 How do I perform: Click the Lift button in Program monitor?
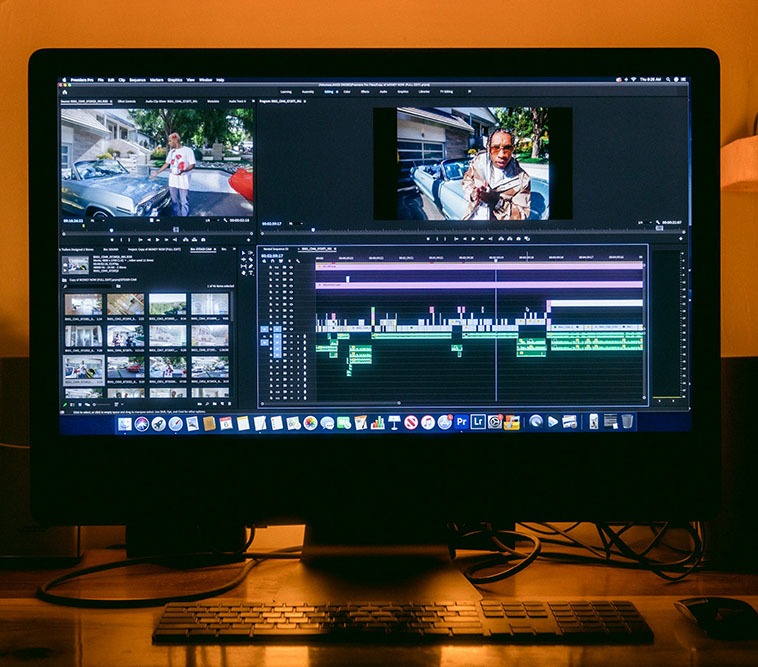click(501, 239)
